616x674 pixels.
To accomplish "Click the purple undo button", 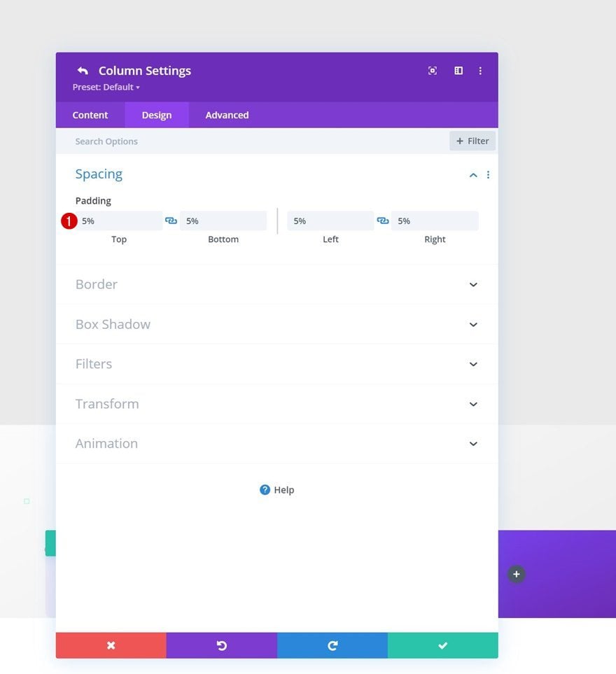I will coord(222,645).
